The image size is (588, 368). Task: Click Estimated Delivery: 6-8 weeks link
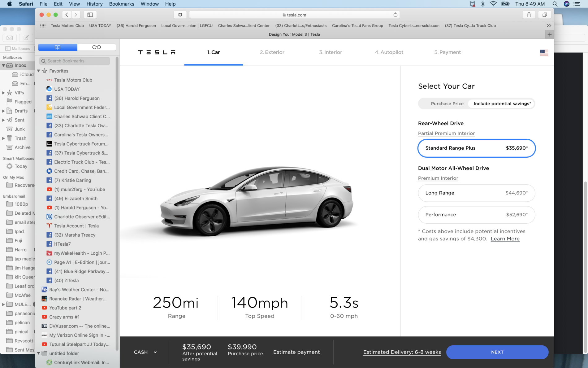click(x=402, y=352)
